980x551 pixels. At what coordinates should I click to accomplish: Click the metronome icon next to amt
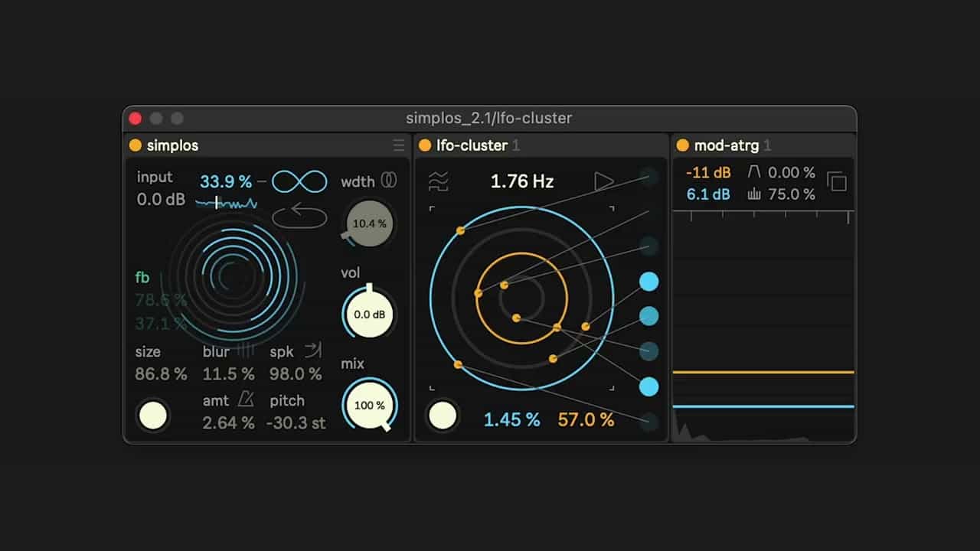[x=245, y=399]
